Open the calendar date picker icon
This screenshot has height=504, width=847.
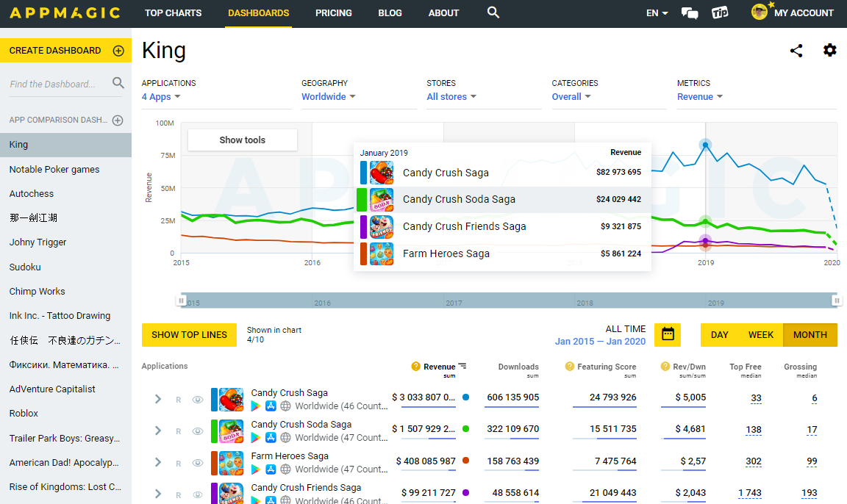[668, 334]
